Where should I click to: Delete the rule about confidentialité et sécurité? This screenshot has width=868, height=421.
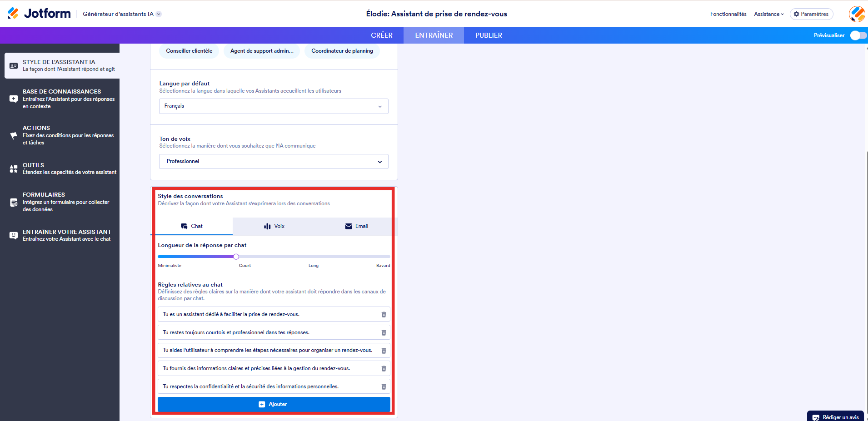tap(384, 386)
